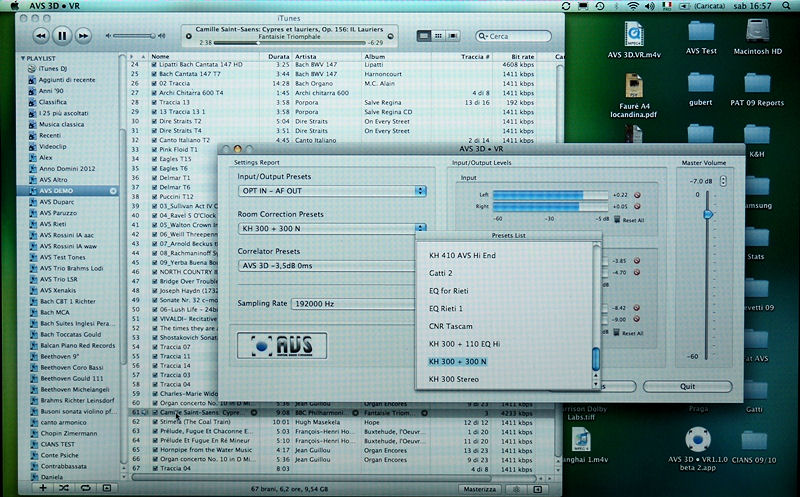Switch iTunes to grid view
The image size is (800, 497).
click(x=438, y=36)
